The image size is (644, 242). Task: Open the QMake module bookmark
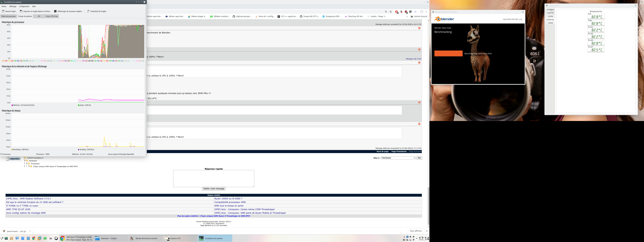(220, 17)
